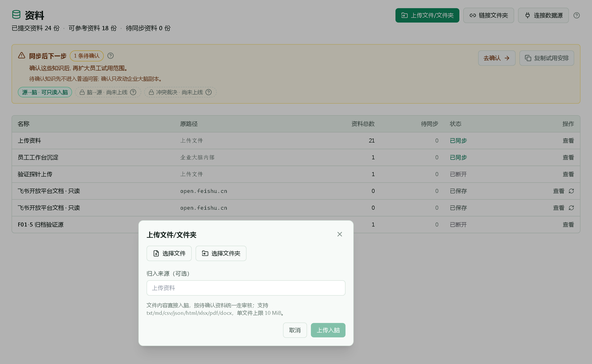Click the 上传资料 row name
This screenshot has height=364, width=592.
[x=29, y=141]
